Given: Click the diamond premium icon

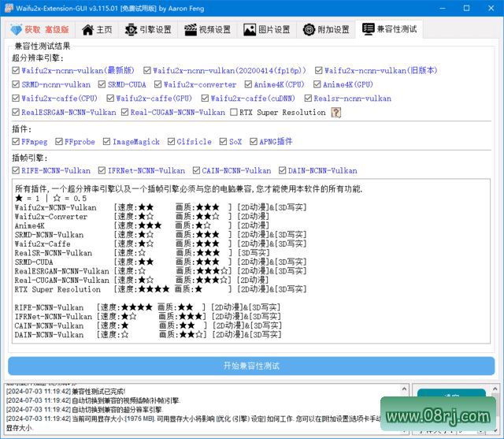Looking at the screenshot, I should [x=16, y=30].
